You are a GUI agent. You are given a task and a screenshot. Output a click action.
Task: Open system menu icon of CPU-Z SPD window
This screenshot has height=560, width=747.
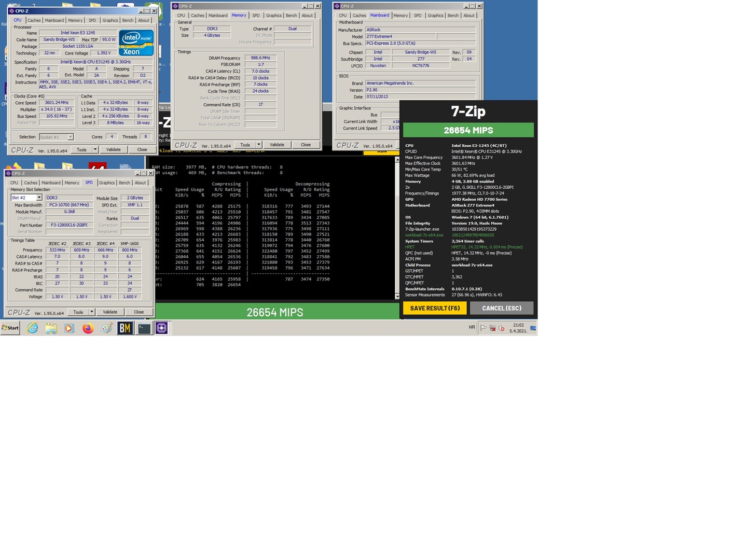click(8, 173)
